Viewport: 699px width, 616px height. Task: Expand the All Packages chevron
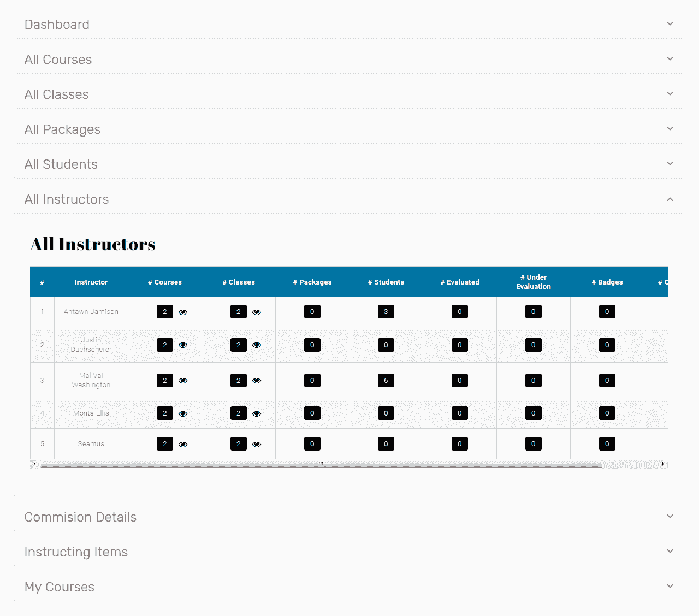670,128
